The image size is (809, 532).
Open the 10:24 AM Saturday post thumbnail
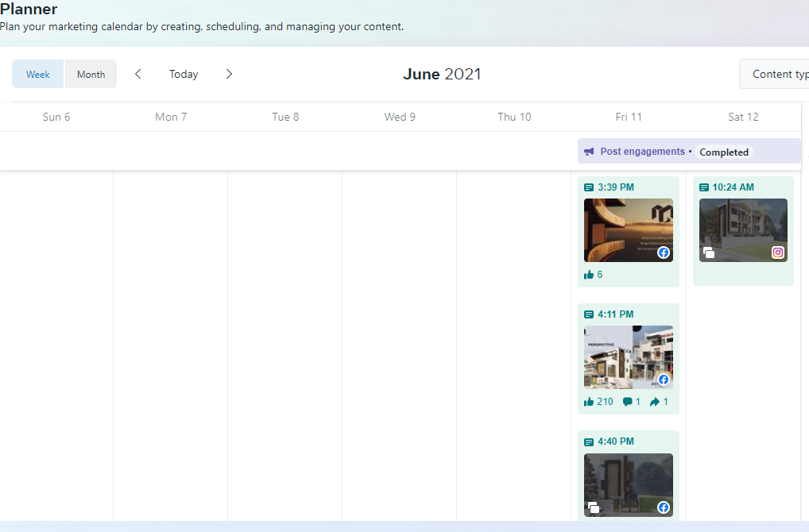(743, 229)
